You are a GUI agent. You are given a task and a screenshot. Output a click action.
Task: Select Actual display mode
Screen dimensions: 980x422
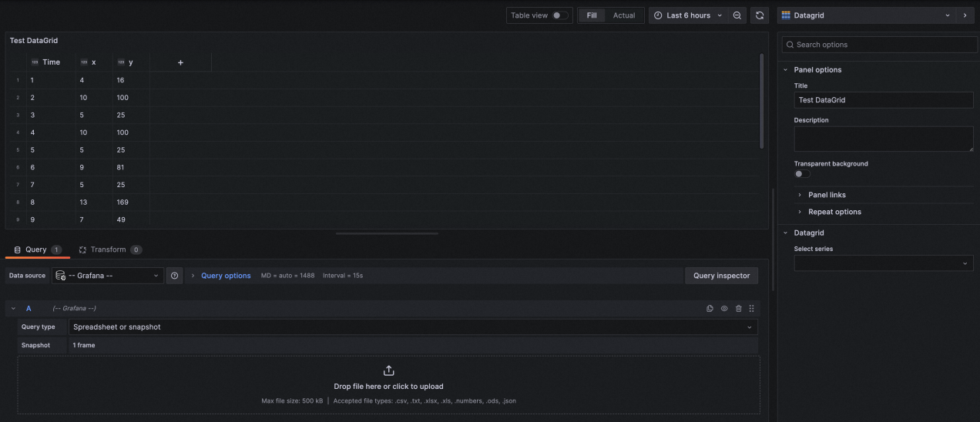point(624,15)
